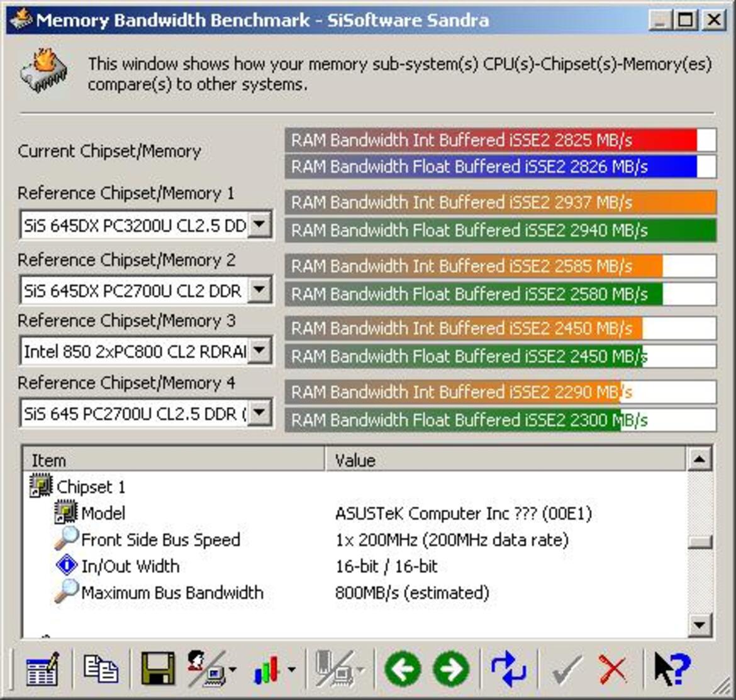Click the value 1x 200MHz (200MHz data rate)

[452, 540]
